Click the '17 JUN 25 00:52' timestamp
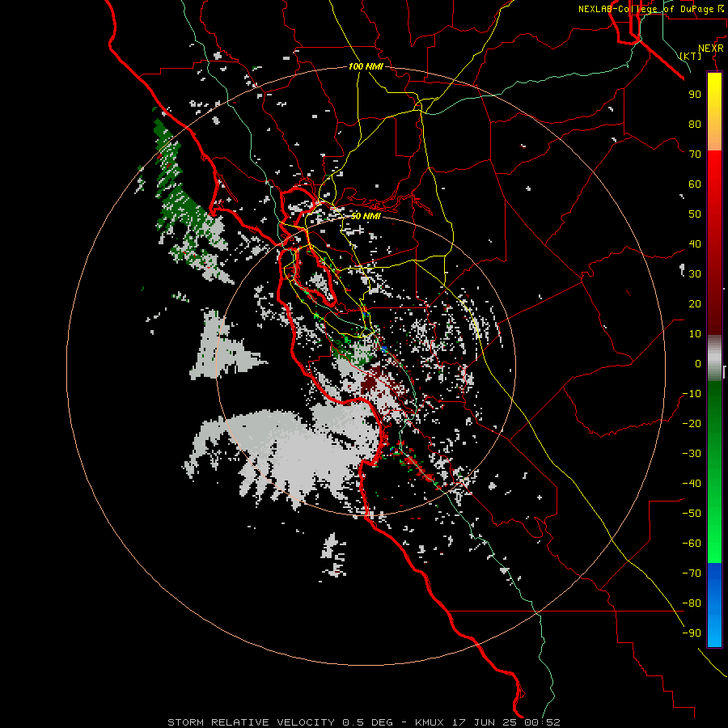This screenshot has height=728, width=728. pyautogui.click(x=505, y=722)
